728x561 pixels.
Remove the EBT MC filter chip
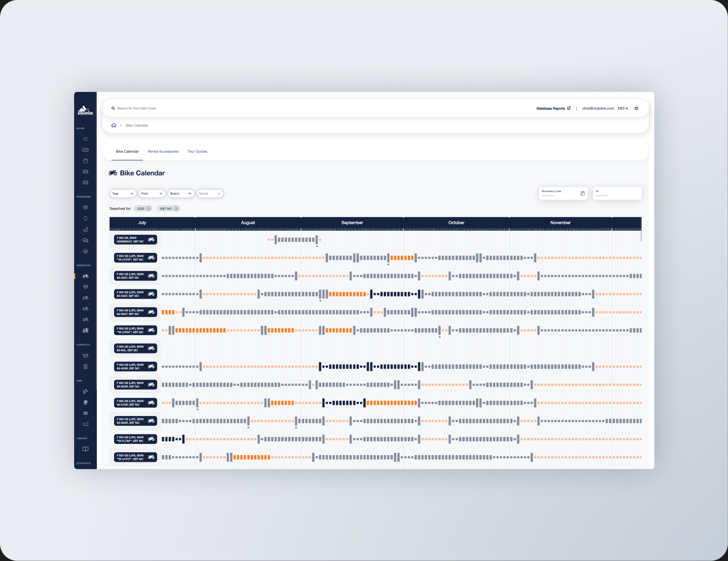176,209
